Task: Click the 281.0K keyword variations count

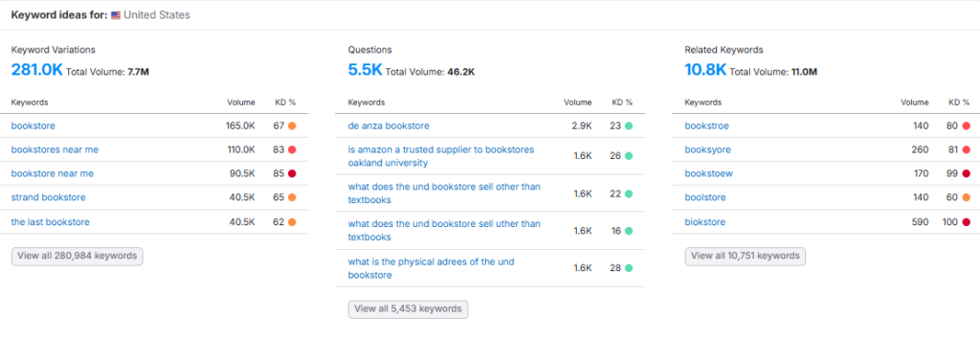Action: pos(37,70)
